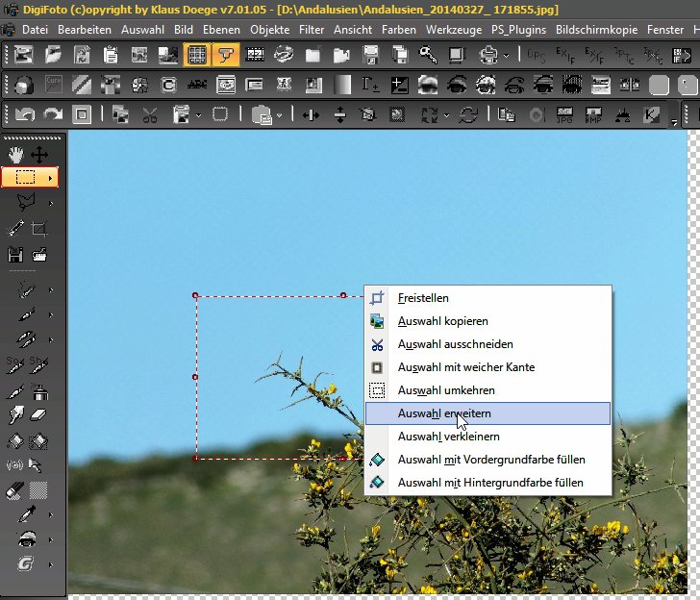Click top-middle handle of selection rectangle
This screenshot has height=600, width=700.
point(343,295)
